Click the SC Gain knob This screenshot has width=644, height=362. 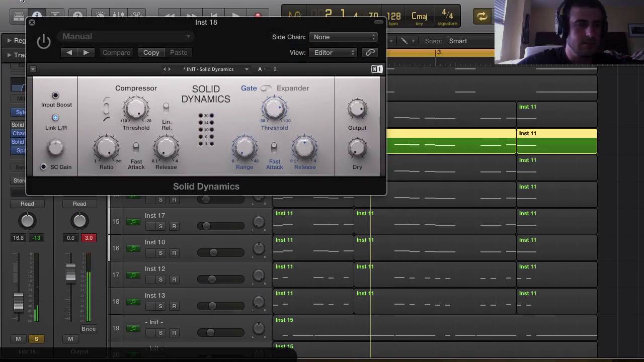click(56, 148)
